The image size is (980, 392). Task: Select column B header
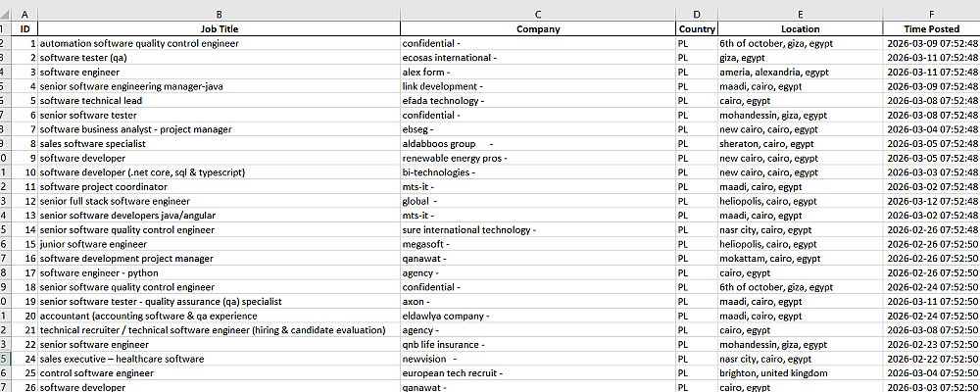[219, 14]
